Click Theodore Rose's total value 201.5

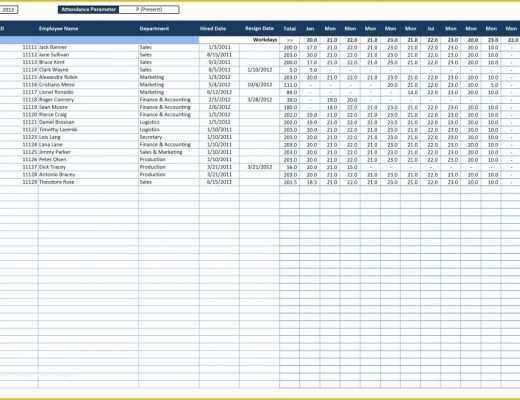point(290,182)
